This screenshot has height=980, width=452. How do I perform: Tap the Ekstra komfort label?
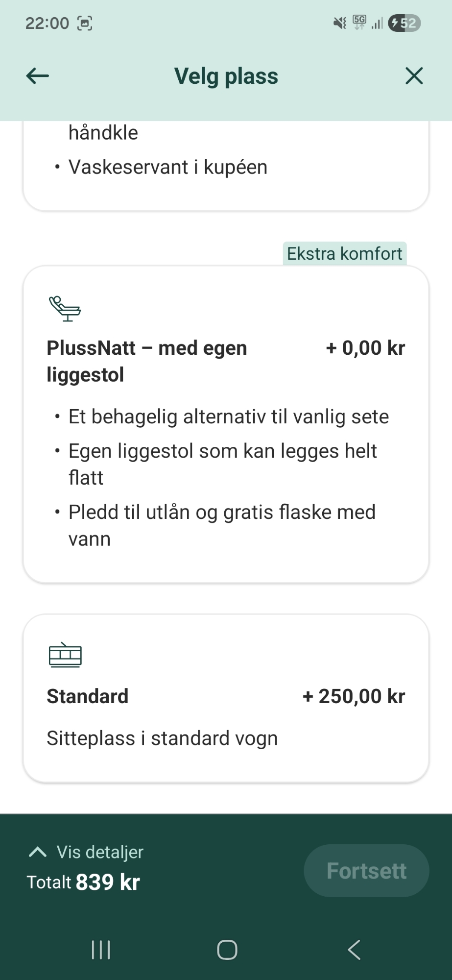344,254
